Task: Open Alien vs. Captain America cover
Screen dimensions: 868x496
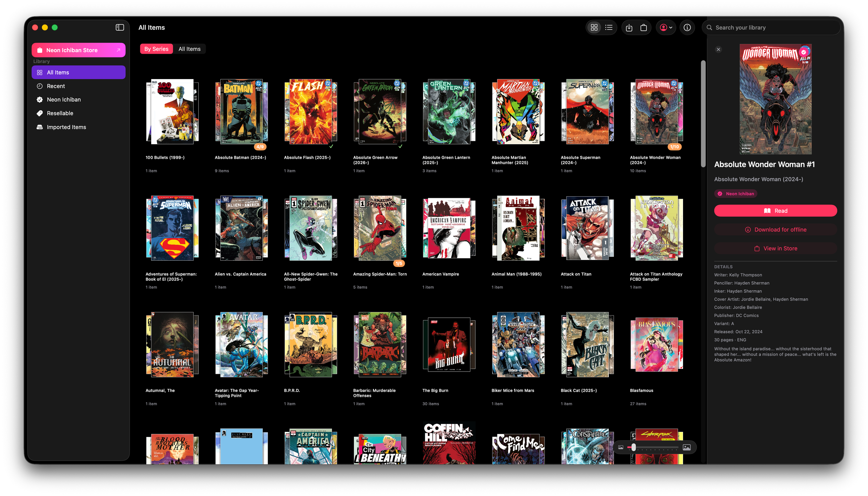Action: (241, 228)
